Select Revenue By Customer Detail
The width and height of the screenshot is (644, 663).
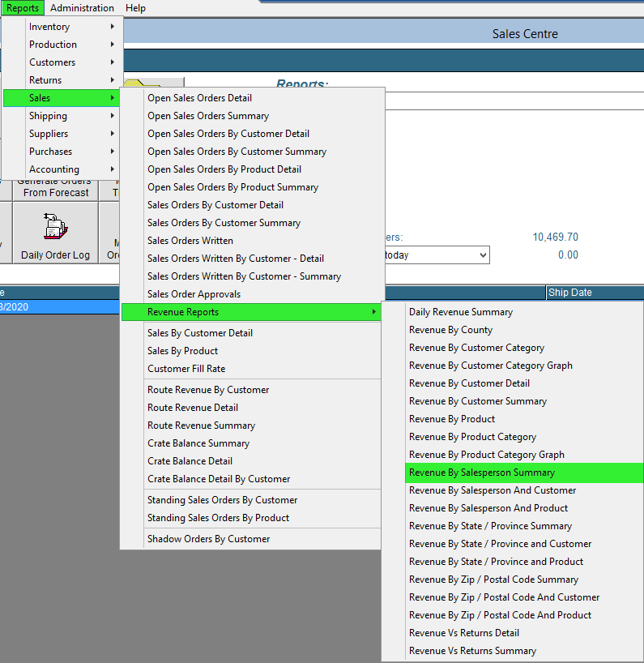tap(513, 383)
